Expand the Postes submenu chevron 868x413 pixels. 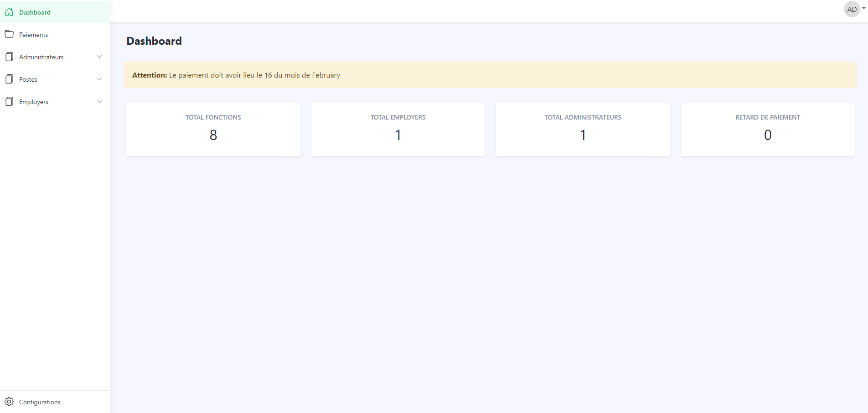pos(99,79)
